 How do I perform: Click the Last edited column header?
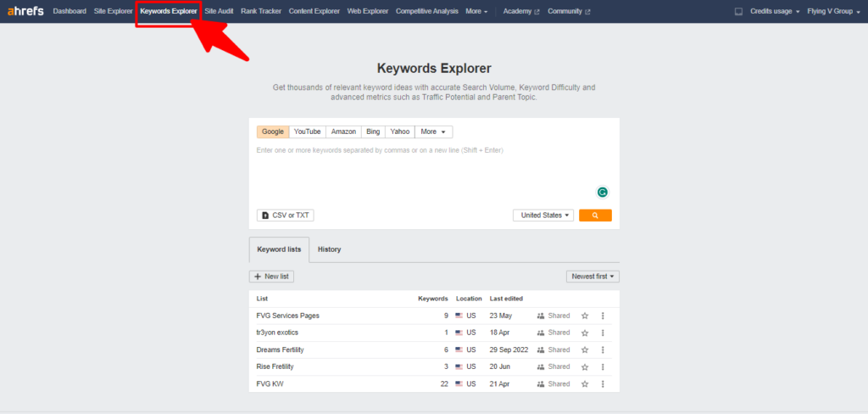(x=506, y=299)
